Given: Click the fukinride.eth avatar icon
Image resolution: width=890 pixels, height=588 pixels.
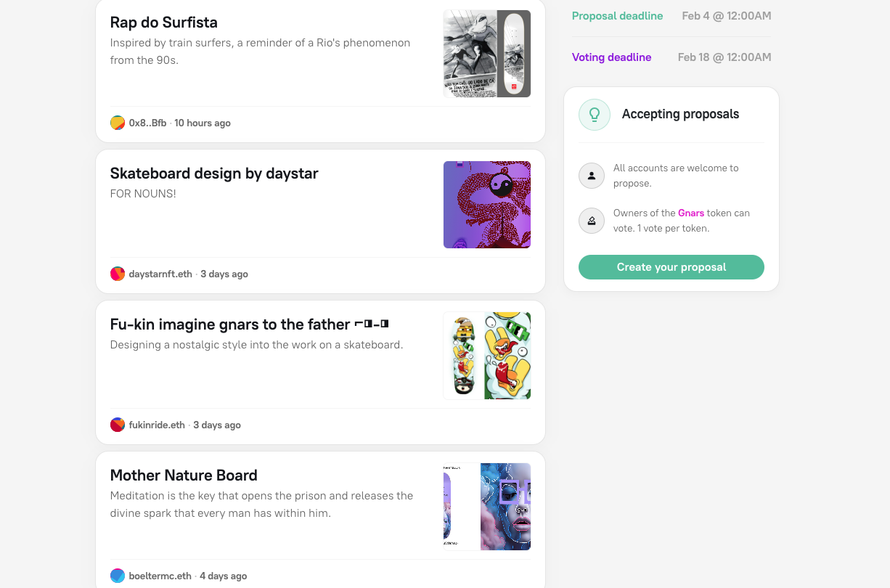Looking at the screenshot, I should (x=118, y=425).
